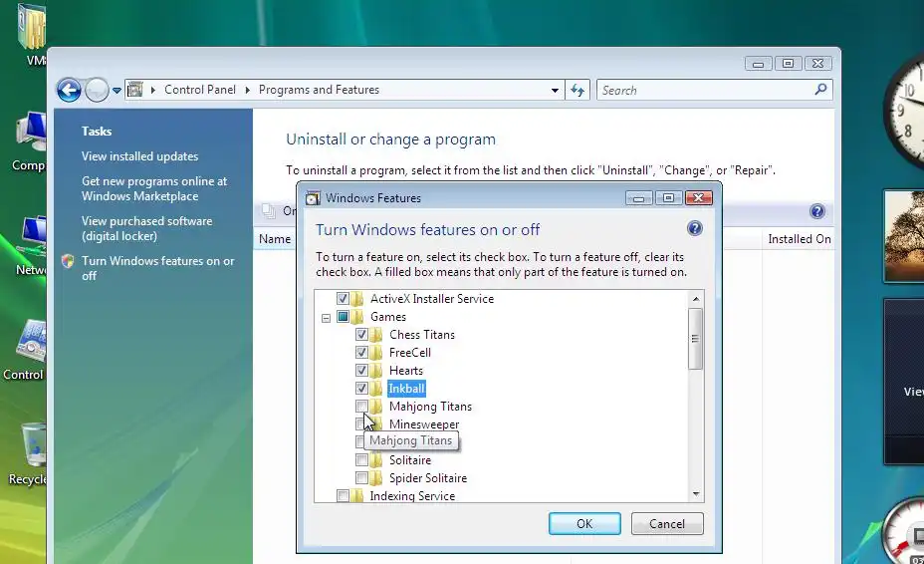Image resolution: width=924 pixels, height=564 pixels.
Task: Sort by the Installed On column
Action: [x=800, y=239]
